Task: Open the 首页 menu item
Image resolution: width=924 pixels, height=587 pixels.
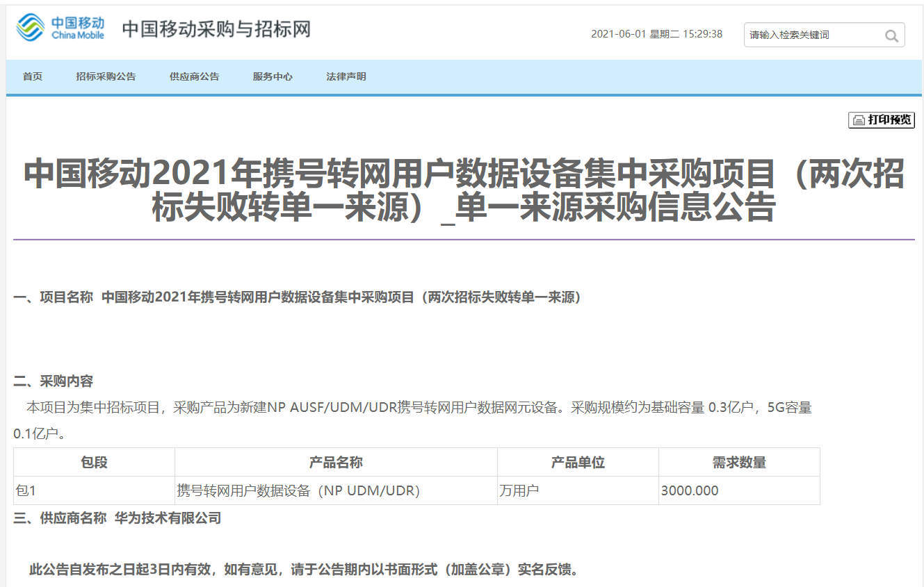Action: 33,76
